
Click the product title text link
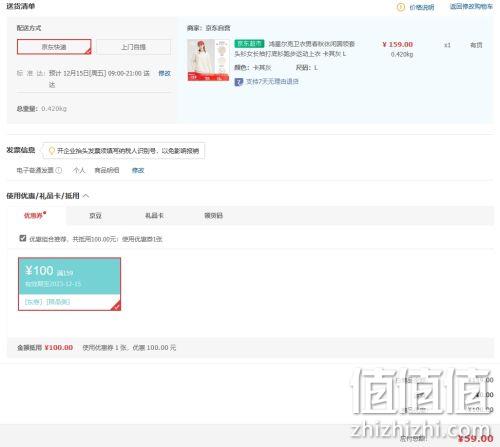[295, 49]
